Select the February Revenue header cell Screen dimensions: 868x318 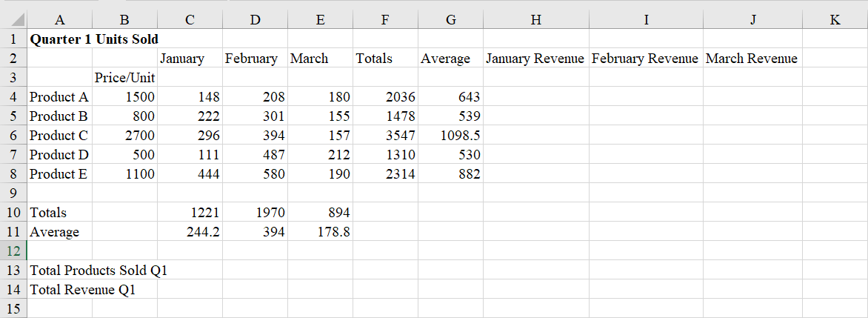[x=645, y=58]
